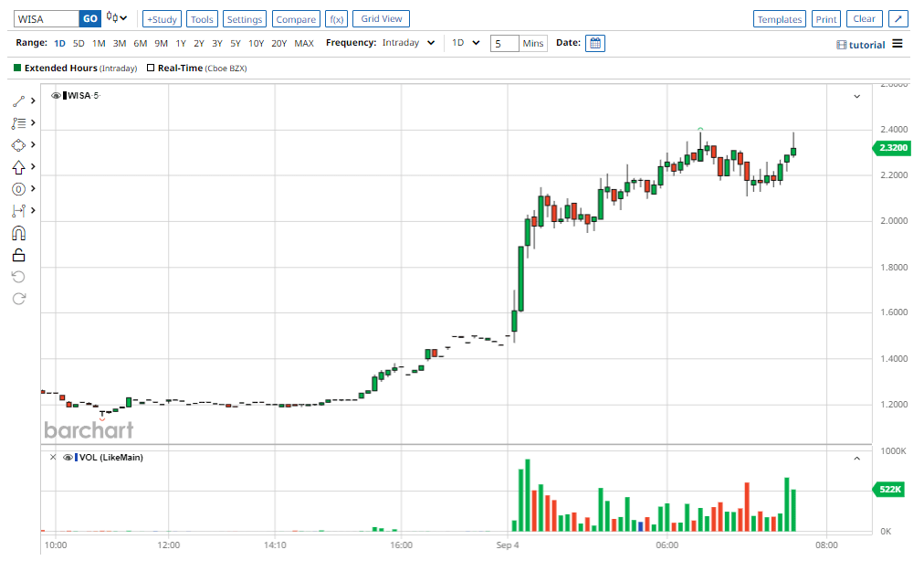The image size is (924, 571).
Task: Expand circled zero tool options chevron
Action: coord(33,189)
